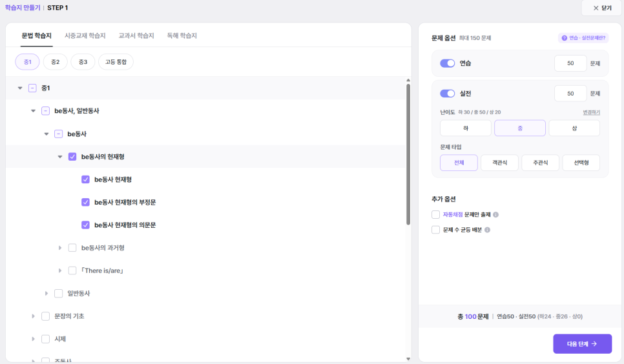Turn off the 실전 toggle switch

pyautogui.click(x=447, y=94)
